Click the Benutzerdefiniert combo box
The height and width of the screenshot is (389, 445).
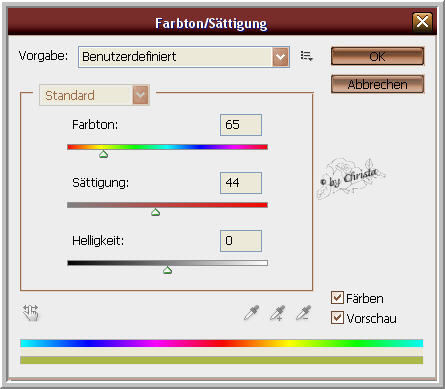184,57
